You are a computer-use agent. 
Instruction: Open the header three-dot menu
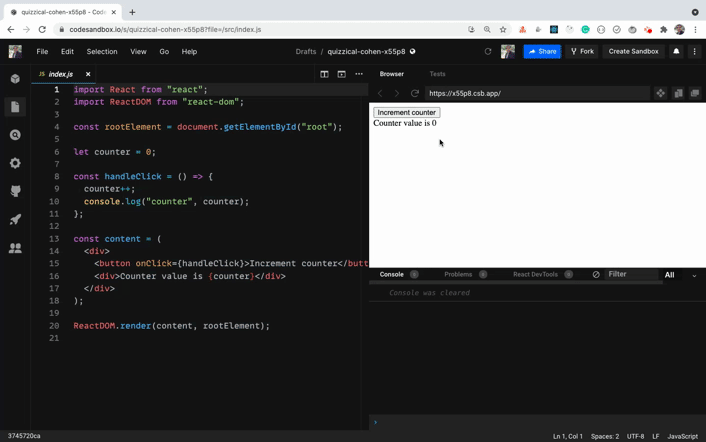pos(694,51)
